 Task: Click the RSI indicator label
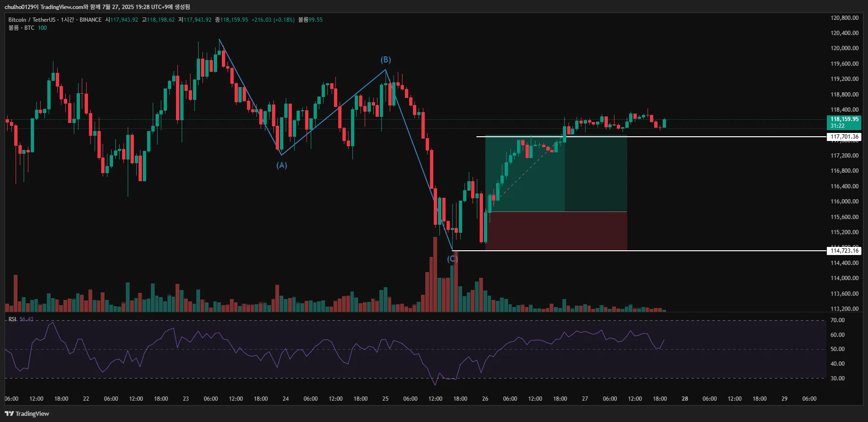12,319
